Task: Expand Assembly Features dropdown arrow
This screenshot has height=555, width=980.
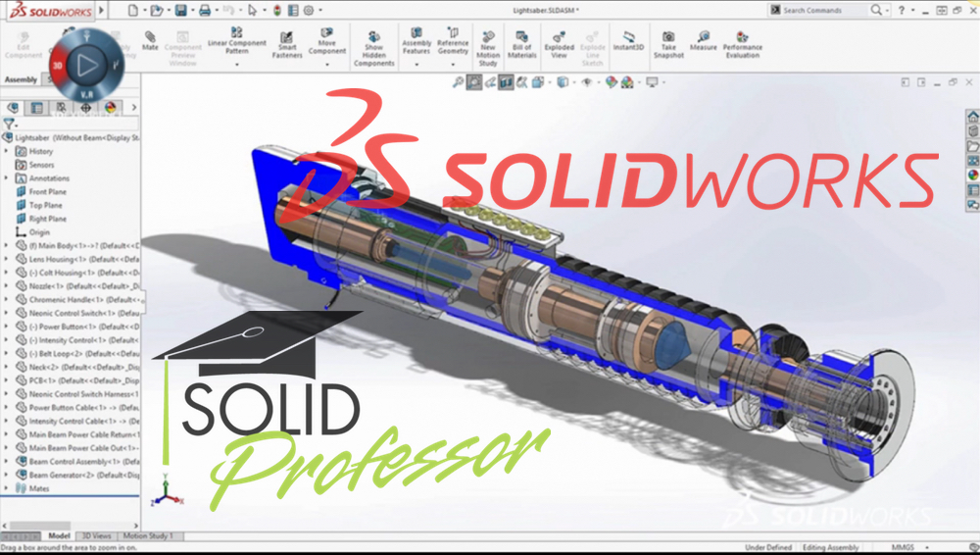Action: point(416,64)
